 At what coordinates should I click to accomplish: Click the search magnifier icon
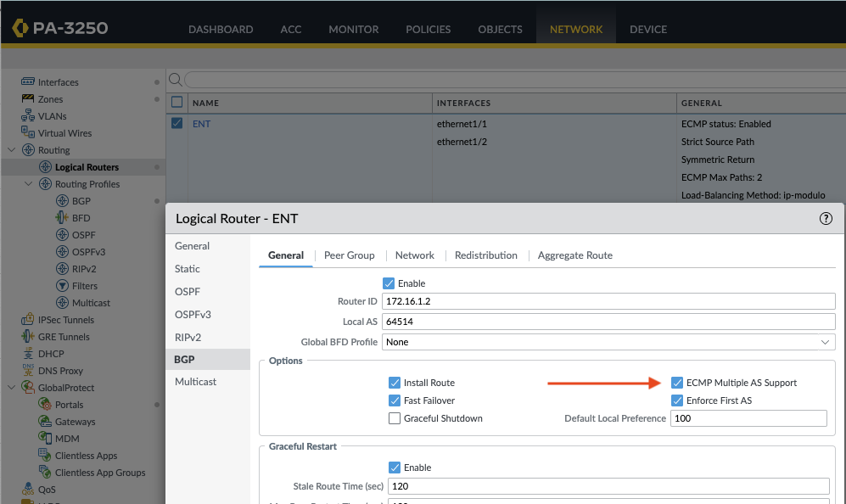(176, 80)
